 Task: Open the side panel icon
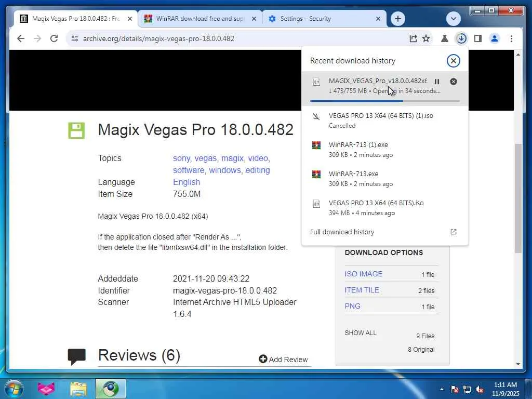478,38
